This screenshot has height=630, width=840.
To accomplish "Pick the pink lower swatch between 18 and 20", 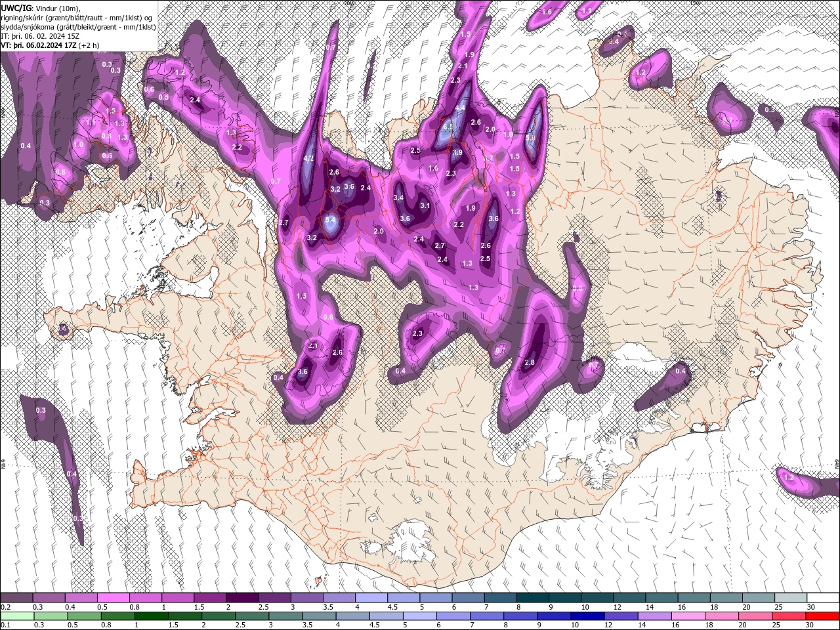I will tap(721, 616).
